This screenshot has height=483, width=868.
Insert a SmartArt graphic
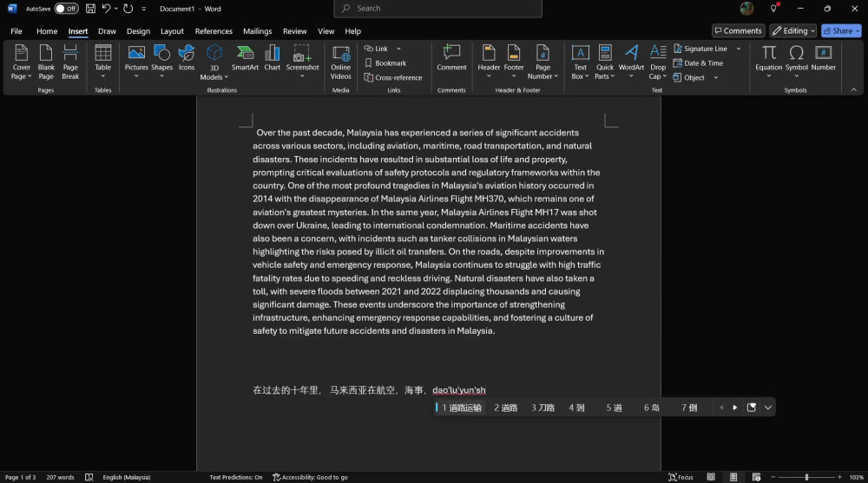pyautogui.click(x=245, y=58)
